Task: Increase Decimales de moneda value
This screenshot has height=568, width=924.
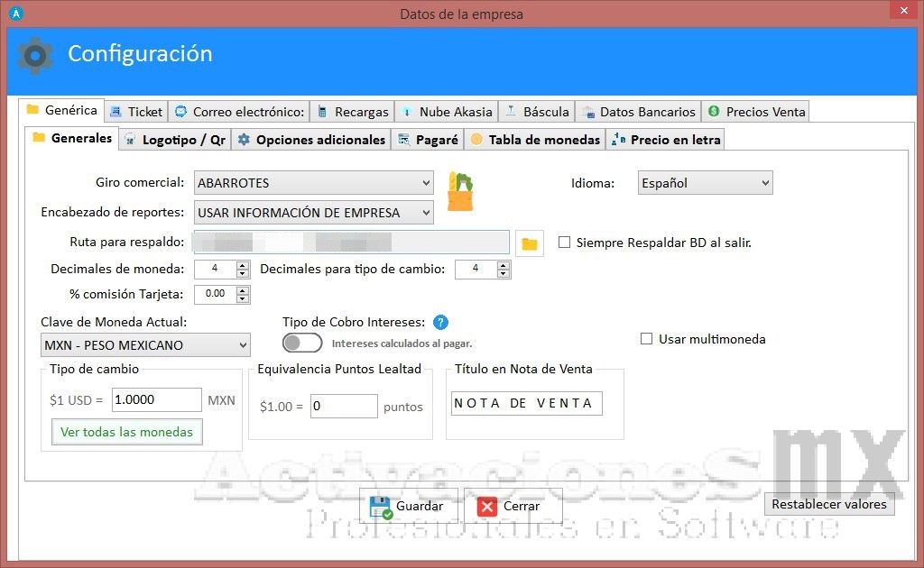Action: coord(242,265)
